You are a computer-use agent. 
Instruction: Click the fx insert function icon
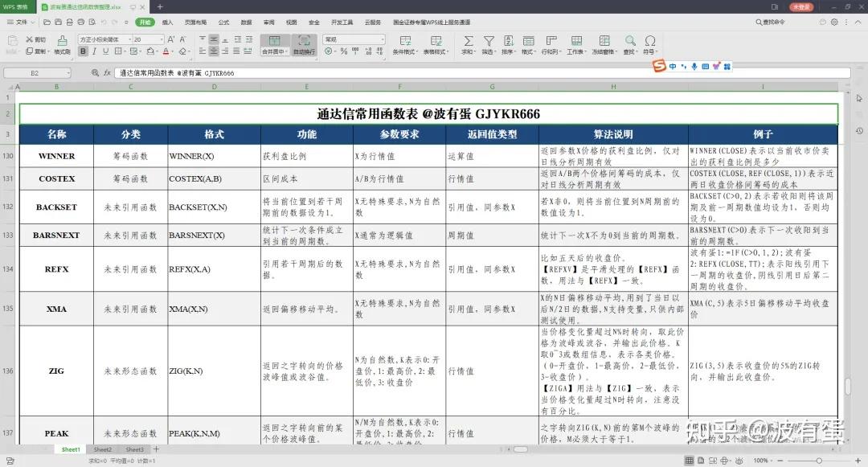coord(108,73)
